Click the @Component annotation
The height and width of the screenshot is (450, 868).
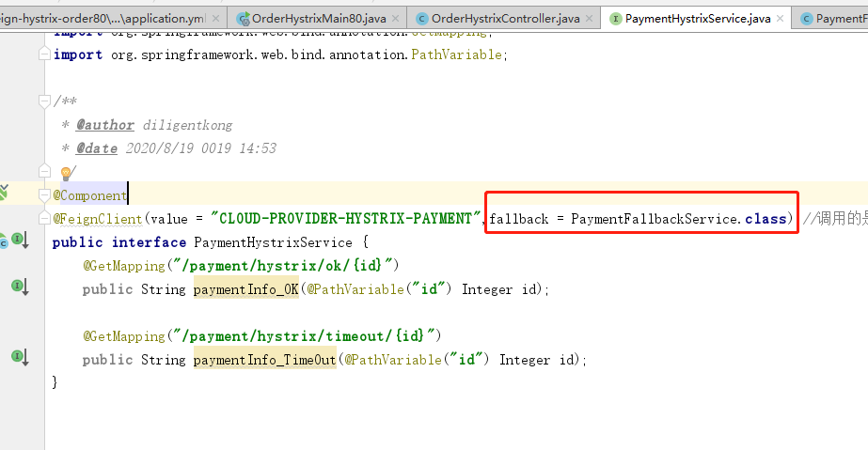tap(89, 195)
